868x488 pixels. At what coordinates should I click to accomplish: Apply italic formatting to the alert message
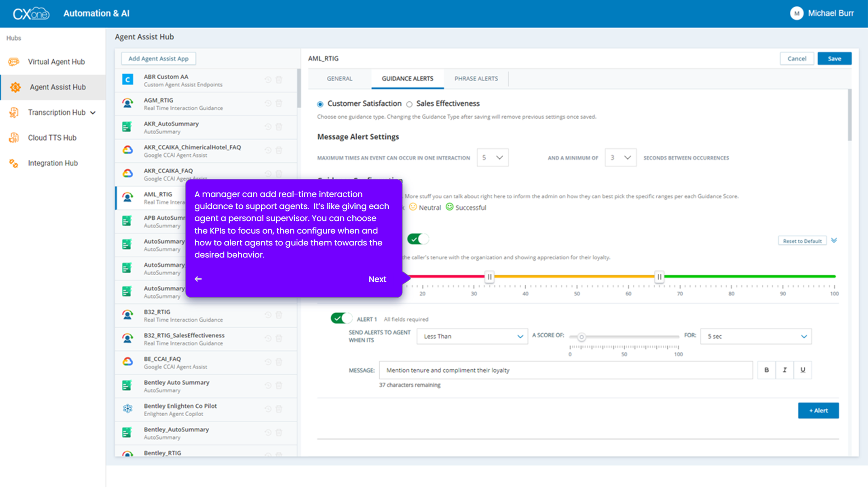coord(785,370)
